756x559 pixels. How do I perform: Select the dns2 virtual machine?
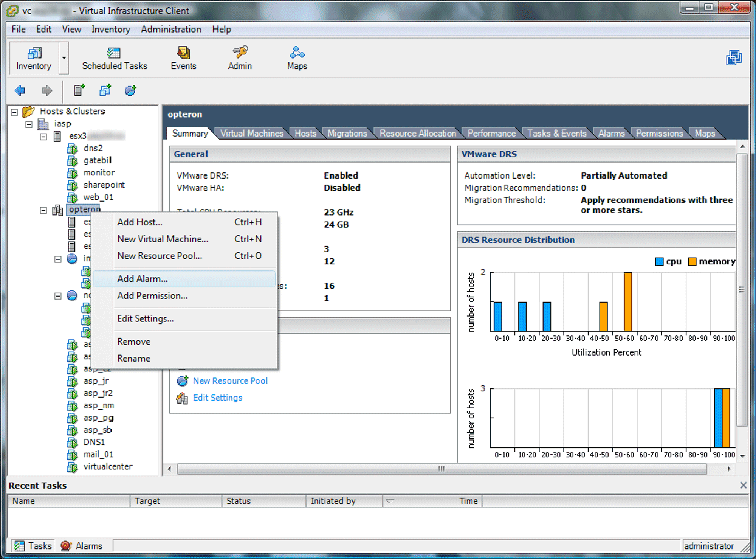point(93,148)
